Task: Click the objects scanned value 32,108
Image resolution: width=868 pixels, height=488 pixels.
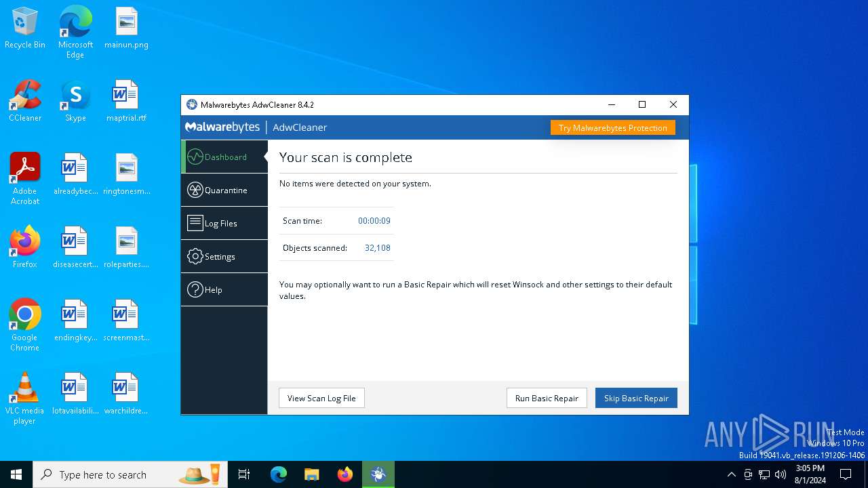Action: (378, 247)
